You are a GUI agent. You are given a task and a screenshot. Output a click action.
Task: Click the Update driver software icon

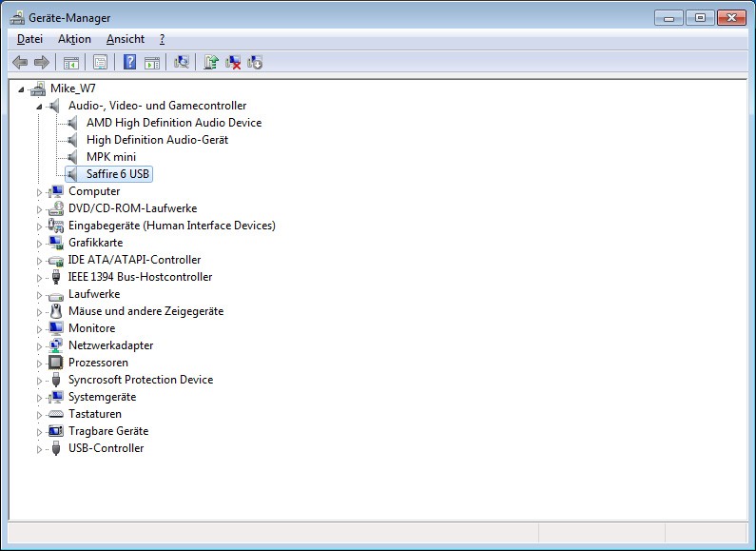211,62
